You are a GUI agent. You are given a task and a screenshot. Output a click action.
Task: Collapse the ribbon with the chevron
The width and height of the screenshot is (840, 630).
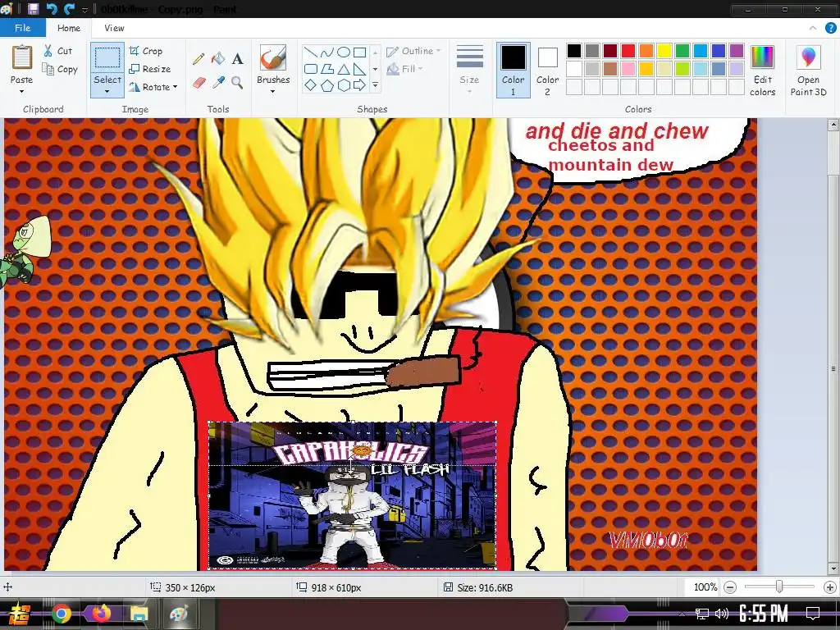(x=813, y=29)
